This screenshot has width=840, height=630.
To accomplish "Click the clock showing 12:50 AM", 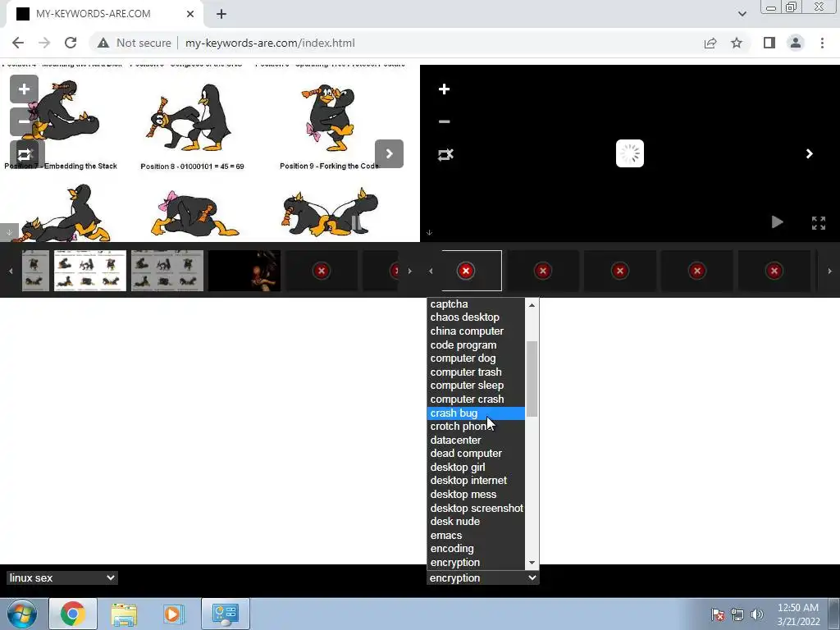I will pyautogui.click(x=798, y=614).
